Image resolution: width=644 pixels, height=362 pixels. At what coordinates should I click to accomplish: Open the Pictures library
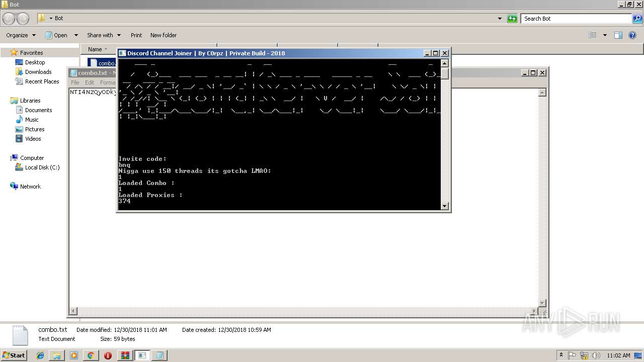(35, 129)
